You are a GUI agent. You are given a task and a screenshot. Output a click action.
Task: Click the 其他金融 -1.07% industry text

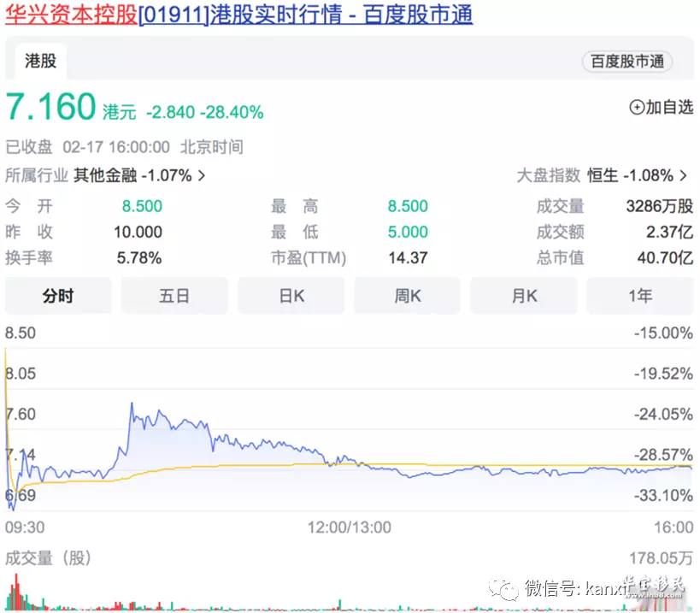tap(132, 175)
